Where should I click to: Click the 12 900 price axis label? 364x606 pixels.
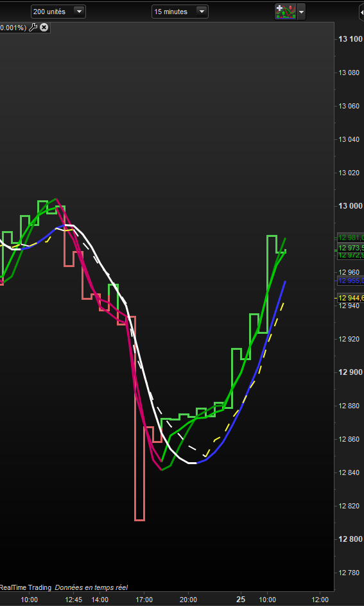coord(351,372)
